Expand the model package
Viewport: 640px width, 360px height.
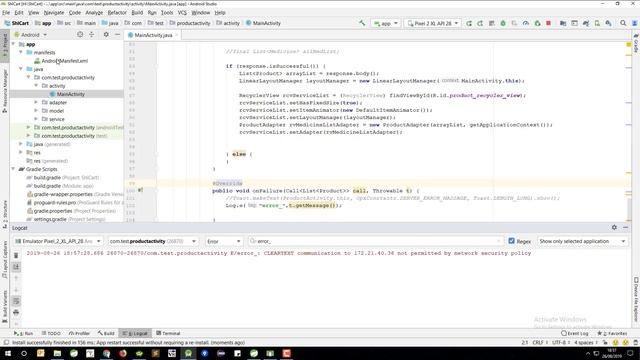click(x=36, y=111)
